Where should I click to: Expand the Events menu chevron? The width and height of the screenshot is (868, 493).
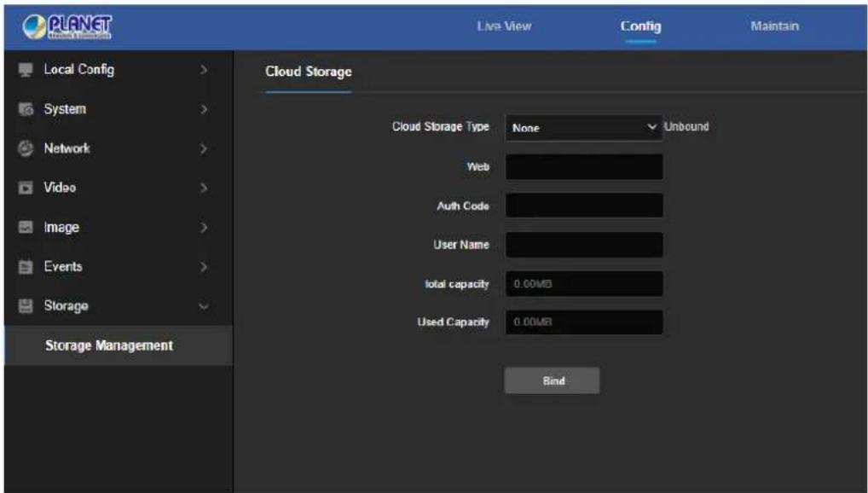coord(204,266)
